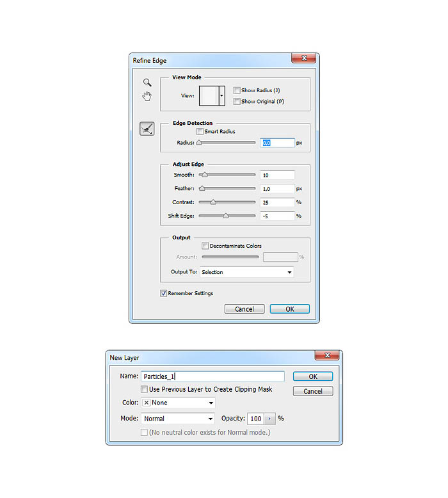Click the Refine Edge title text
This screenshot has width=448, height=498.
(150, 60)
